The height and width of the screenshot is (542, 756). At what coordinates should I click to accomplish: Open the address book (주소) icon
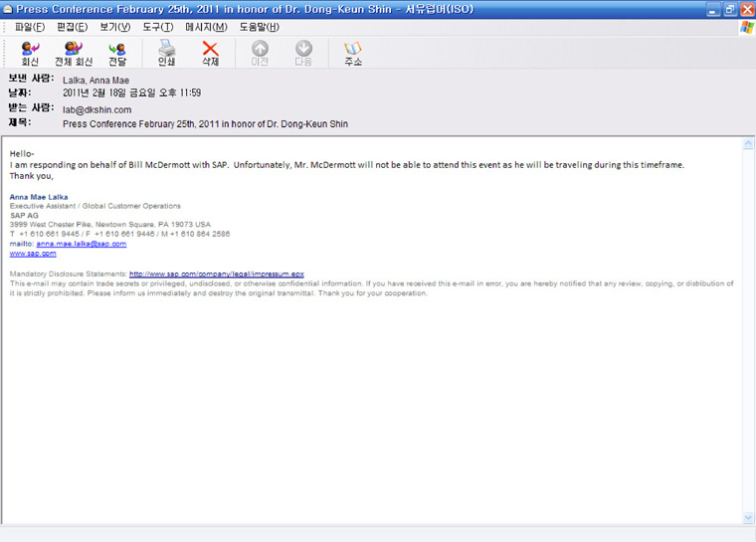[352, 49]
